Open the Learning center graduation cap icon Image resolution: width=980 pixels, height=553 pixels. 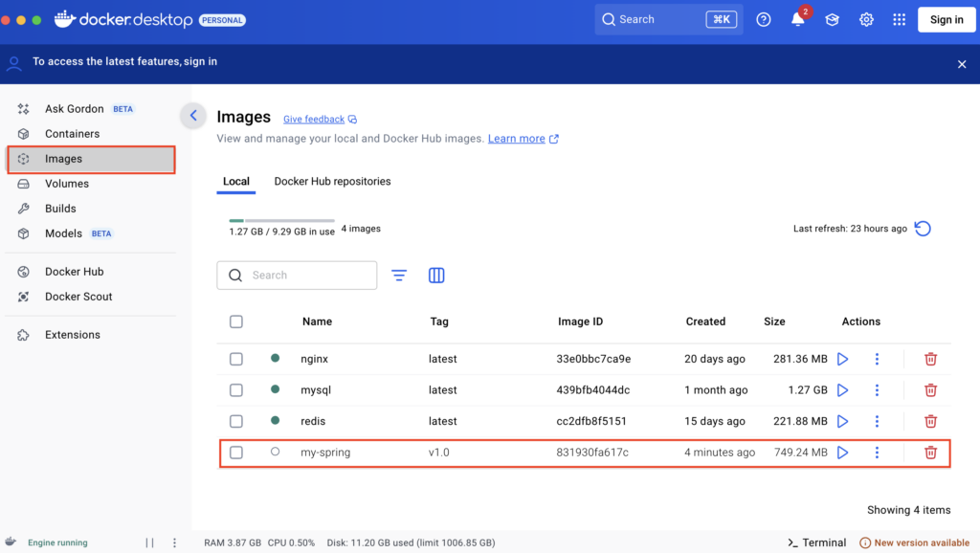[x=832, y=19]
